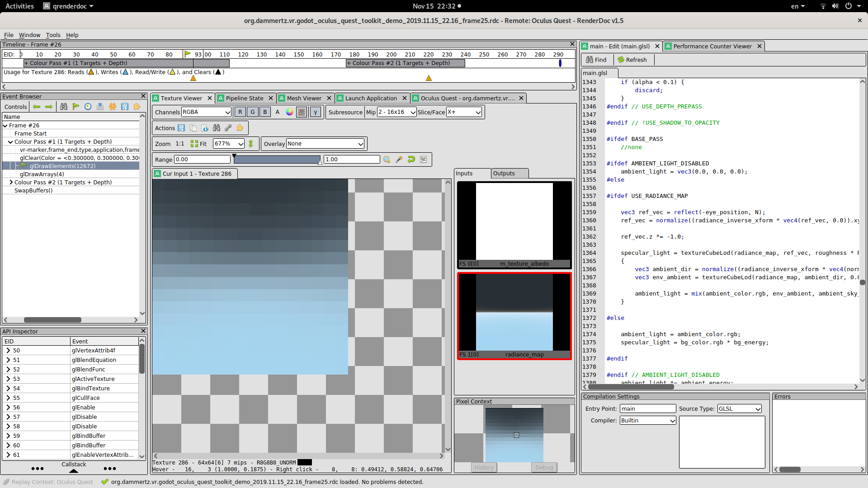The width and height of the screenshot is (868, 488).
Task: Switch to Pipeline State tab
Action: coord(245,98)
